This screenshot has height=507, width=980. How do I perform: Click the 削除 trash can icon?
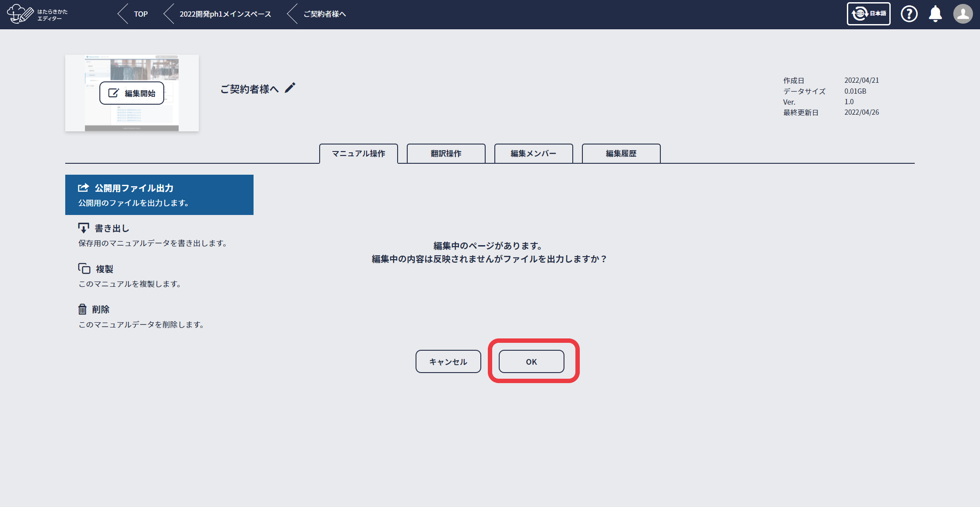pos(82,309)
